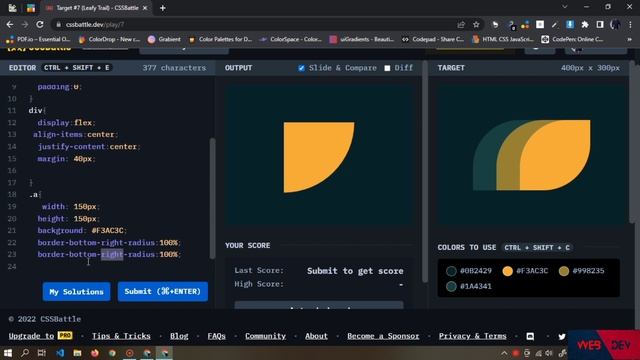Open new tab with plus button
Screen dimensions: 640x360
point(162,8)
